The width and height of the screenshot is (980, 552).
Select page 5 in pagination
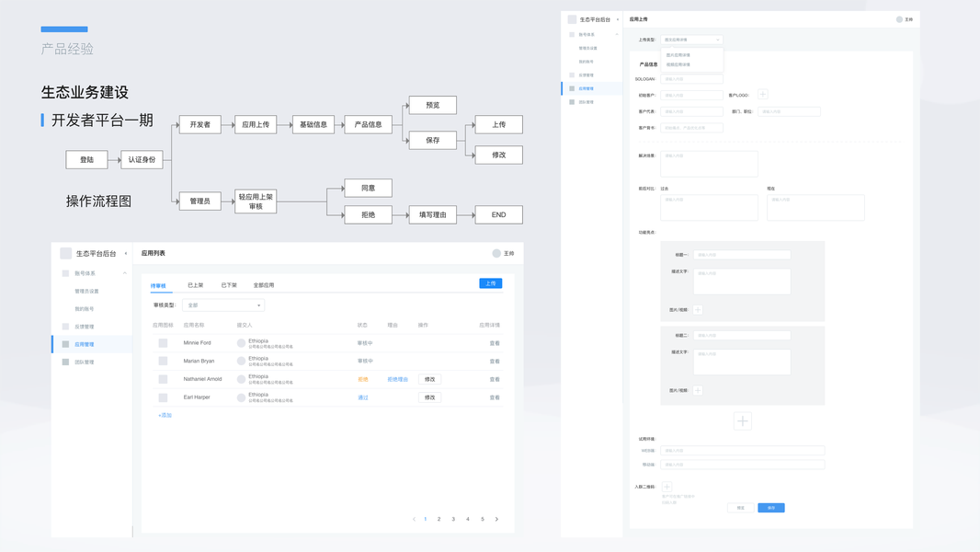(x=483, y=519)
